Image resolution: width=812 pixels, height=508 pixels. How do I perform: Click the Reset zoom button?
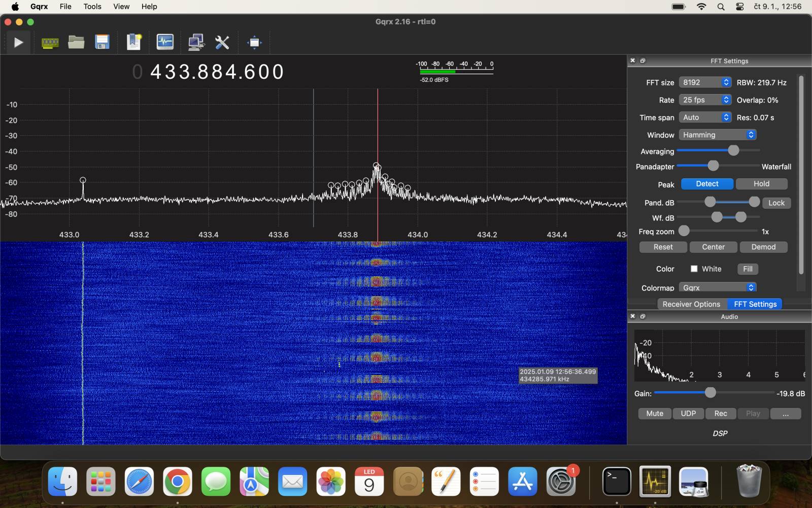tap(663, 247)
